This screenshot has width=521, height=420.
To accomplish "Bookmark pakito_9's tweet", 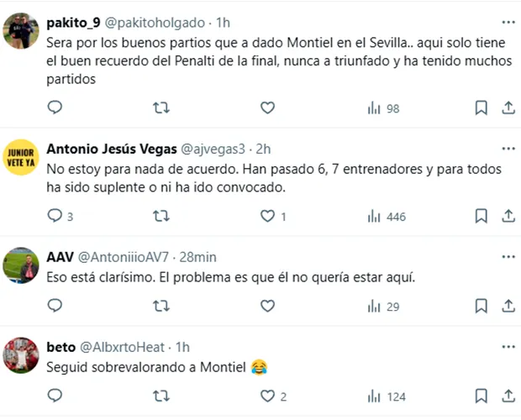I will [481, 108].
